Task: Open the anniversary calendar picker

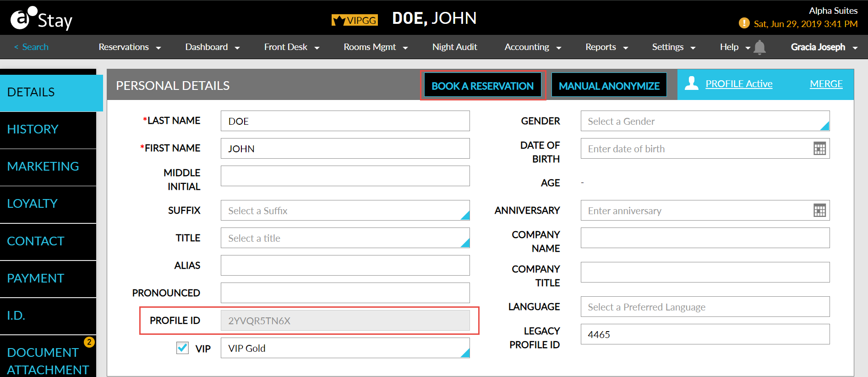Action: (x=819, y=211)
